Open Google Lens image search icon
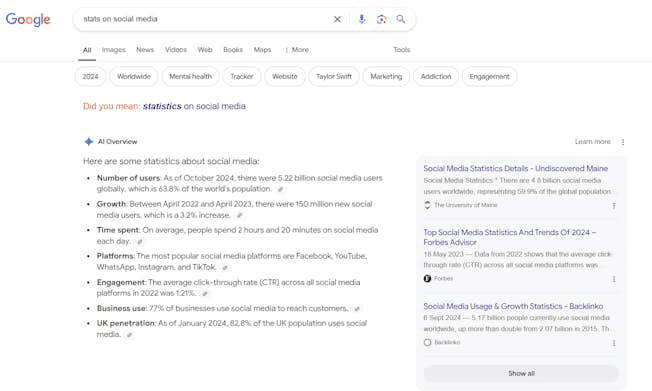The image size is (652, 391). [381, 19]
